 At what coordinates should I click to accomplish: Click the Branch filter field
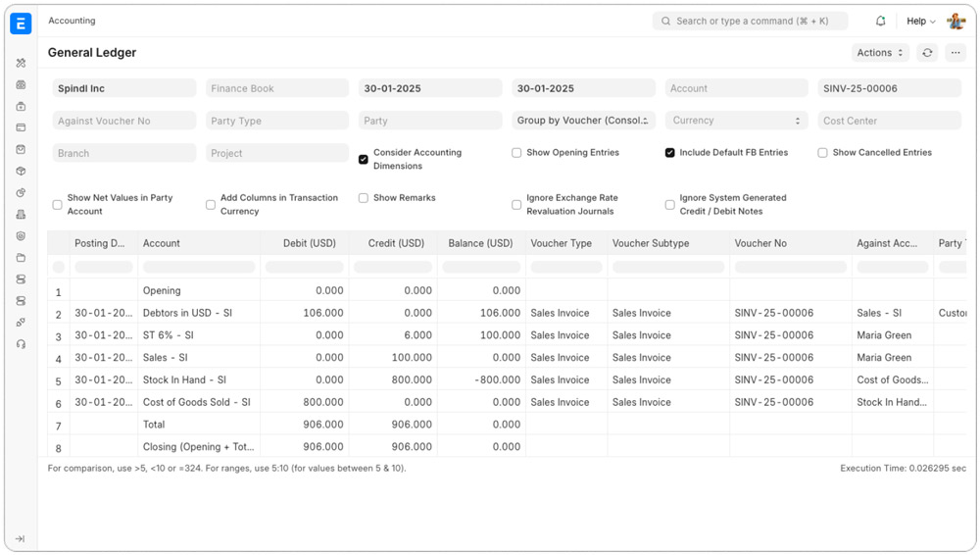123,153
